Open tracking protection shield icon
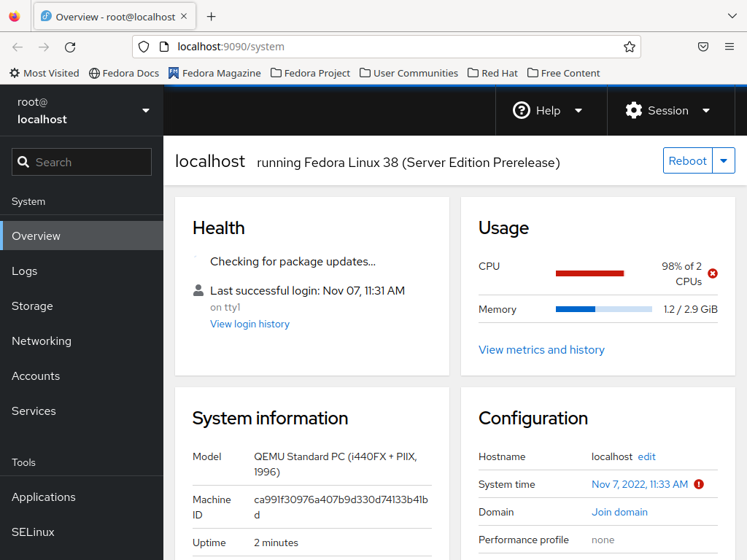The width and height of the screenshot is (747, 560). (144, 47)
